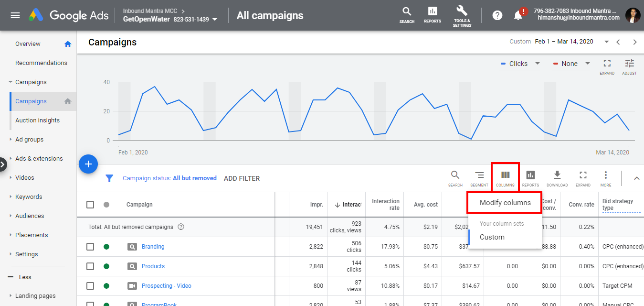The image size is (644, 306).
Task: Open Tools & Settings wrench
Action: pos(462,16)
